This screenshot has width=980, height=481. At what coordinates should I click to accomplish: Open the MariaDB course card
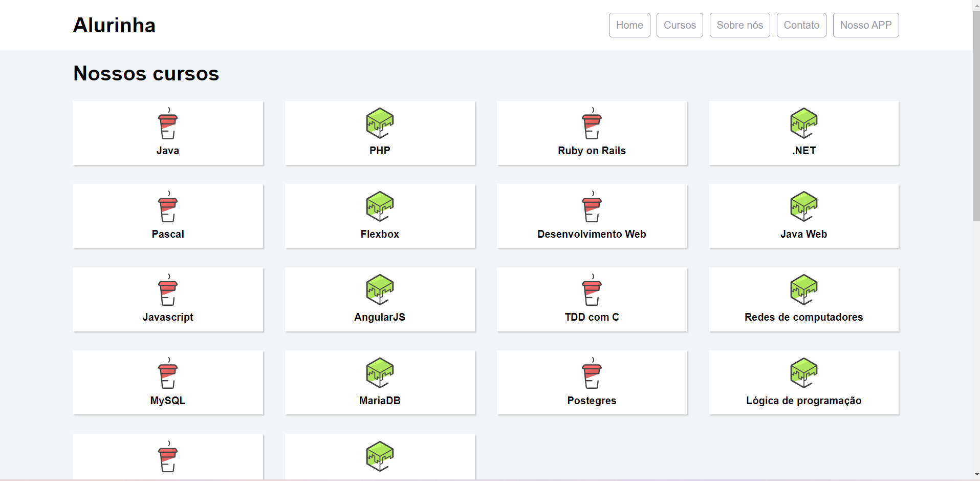point(380,382)
